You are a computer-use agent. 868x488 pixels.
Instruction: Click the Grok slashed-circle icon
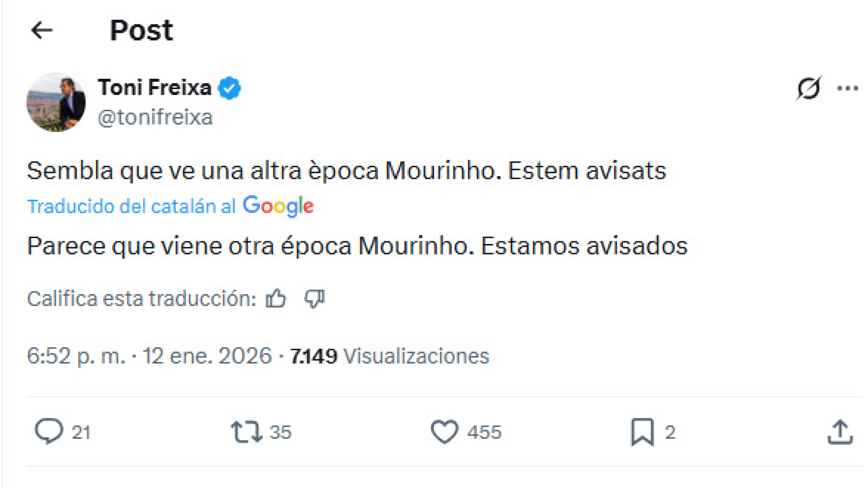pyautogui.click(x=808, y=88)
